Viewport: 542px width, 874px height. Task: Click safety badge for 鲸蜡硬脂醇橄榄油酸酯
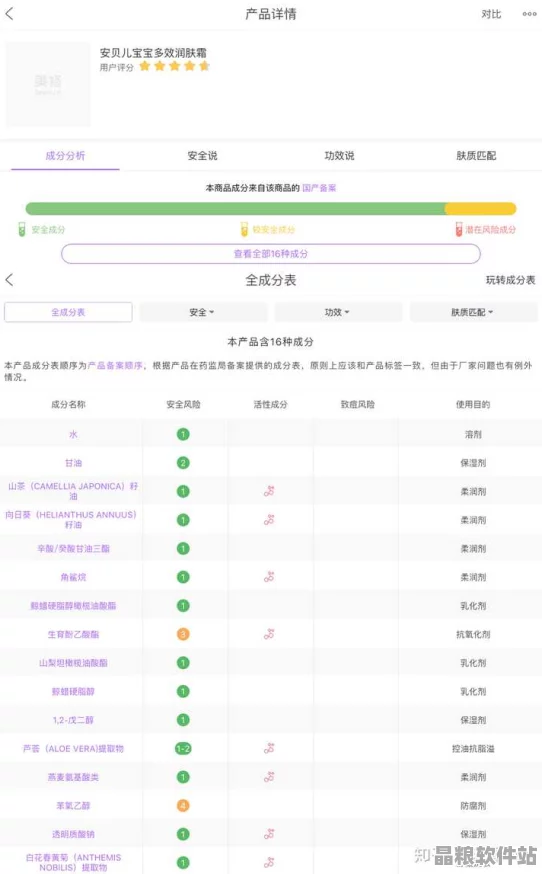pyautogui.click(x=183, y=605)
